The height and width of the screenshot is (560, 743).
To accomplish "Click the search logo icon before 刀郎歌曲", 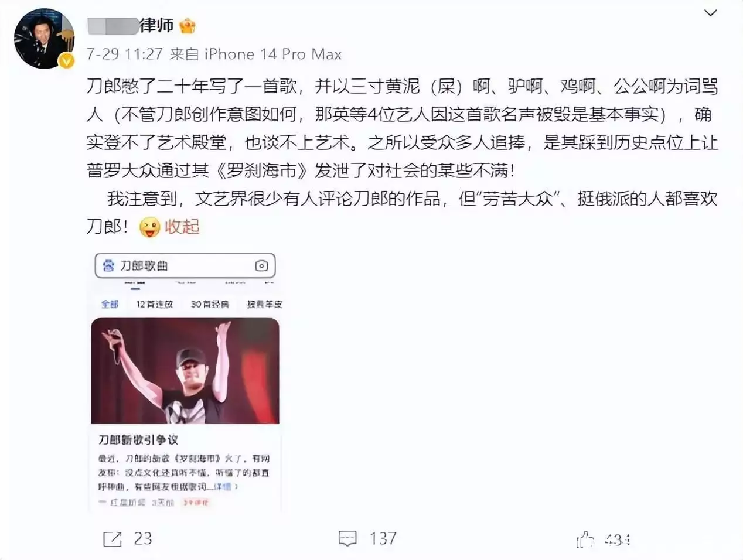I will 108,266.
